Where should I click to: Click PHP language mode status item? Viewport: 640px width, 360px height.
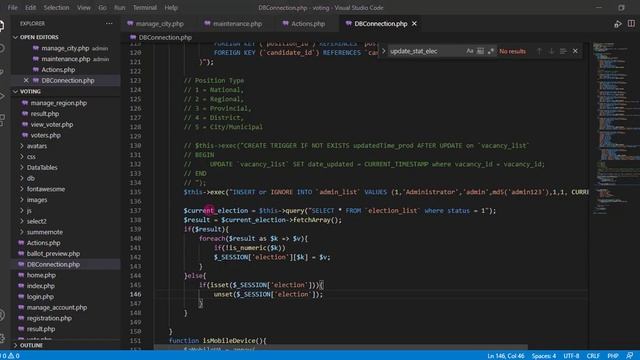tap(613, 356)
